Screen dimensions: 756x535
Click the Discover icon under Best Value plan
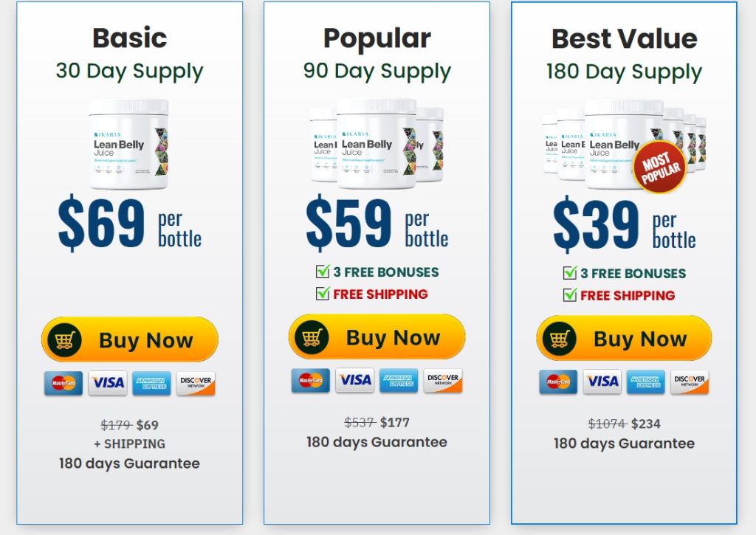pyautogui.click(x=690, y=382)
